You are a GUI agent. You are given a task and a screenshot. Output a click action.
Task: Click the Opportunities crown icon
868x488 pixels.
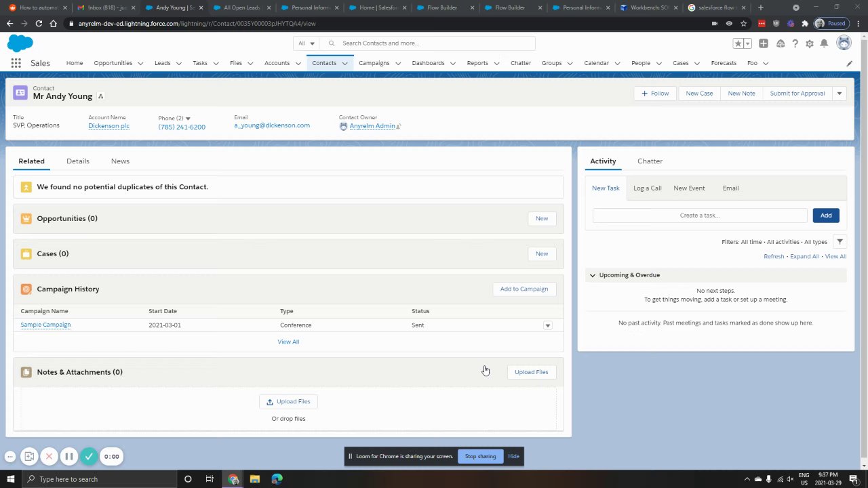click(26, 218)
